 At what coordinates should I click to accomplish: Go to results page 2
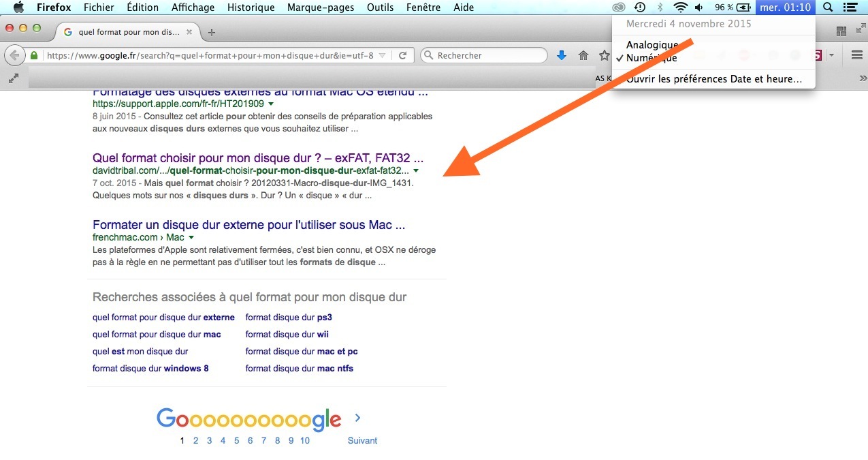(195, 440)
